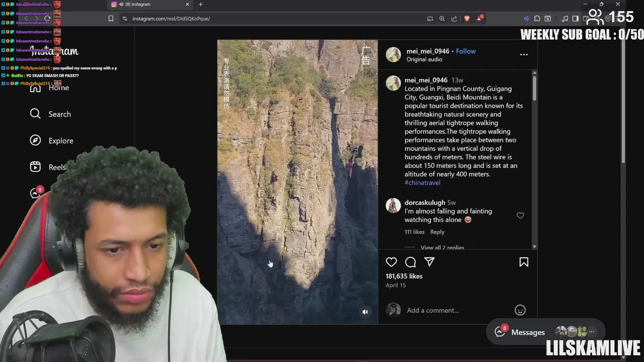644x362 pixels.
Task: View all 2 replies
Action: point(442,247)
